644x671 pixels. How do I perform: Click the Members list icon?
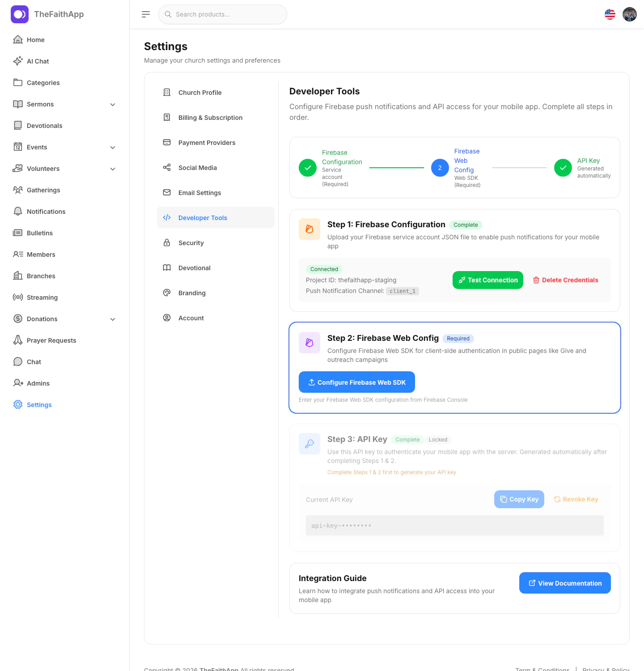18,254
